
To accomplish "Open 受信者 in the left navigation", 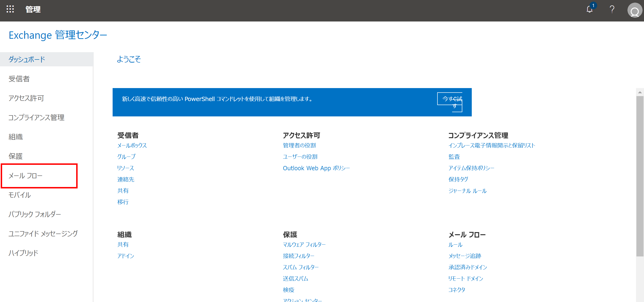I will point(19,79).
